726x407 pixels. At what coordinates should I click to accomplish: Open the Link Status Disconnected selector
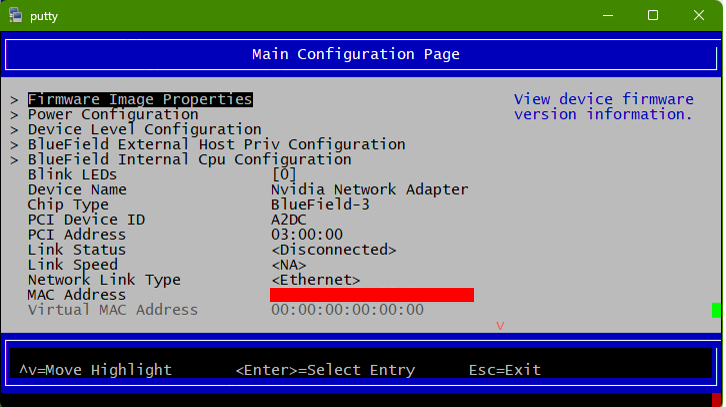[x=334, y=249]
